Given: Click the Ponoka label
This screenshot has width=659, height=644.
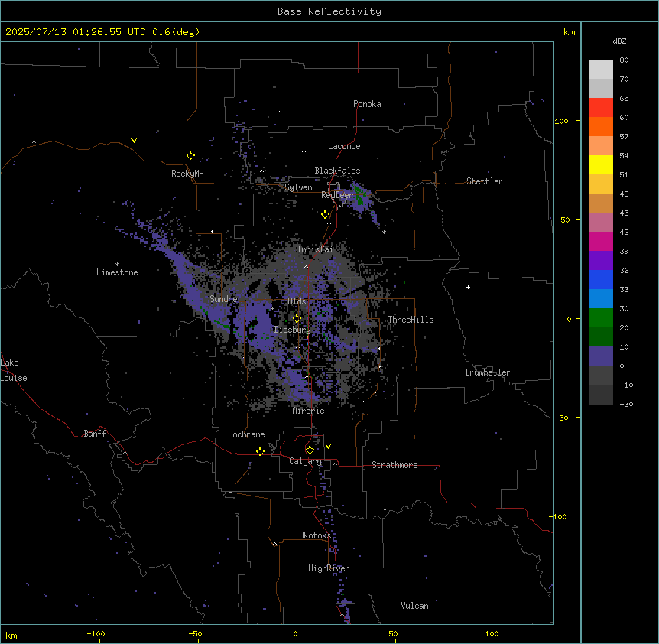Looking at the screenshot, I should click(x=367, y=104).
